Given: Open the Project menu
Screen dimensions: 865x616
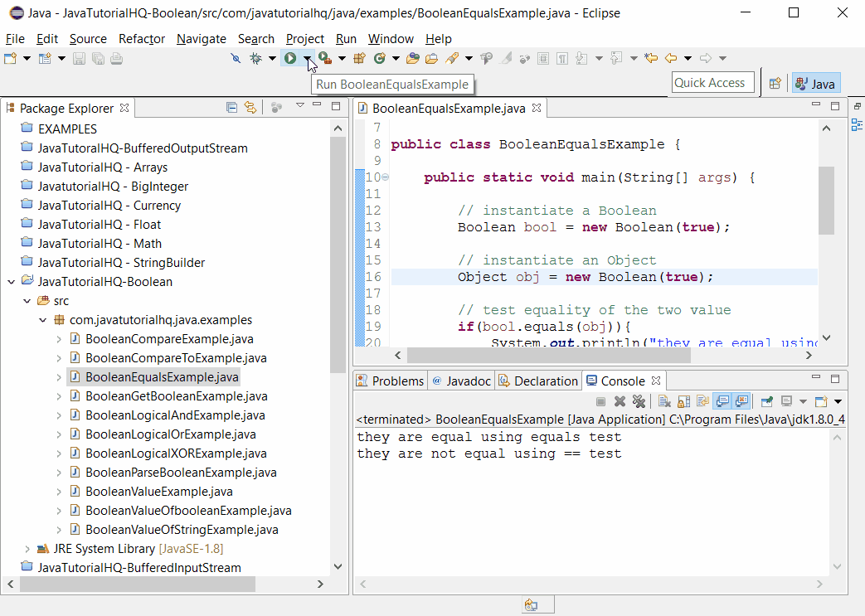Looking at the screenshot, I should click(304, 39).
